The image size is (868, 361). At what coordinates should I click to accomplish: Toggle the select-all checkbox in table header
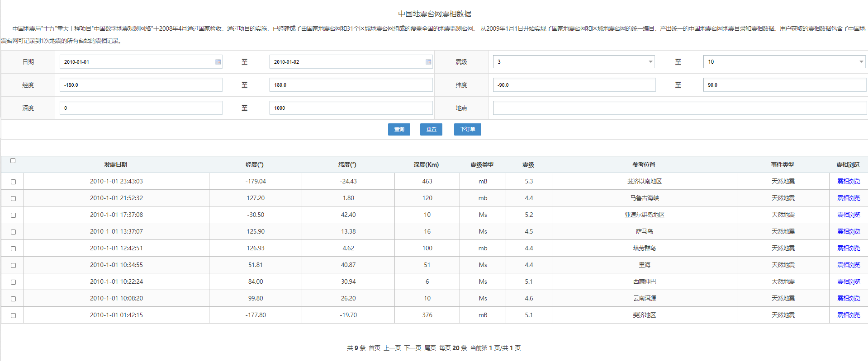pos(13,160)
